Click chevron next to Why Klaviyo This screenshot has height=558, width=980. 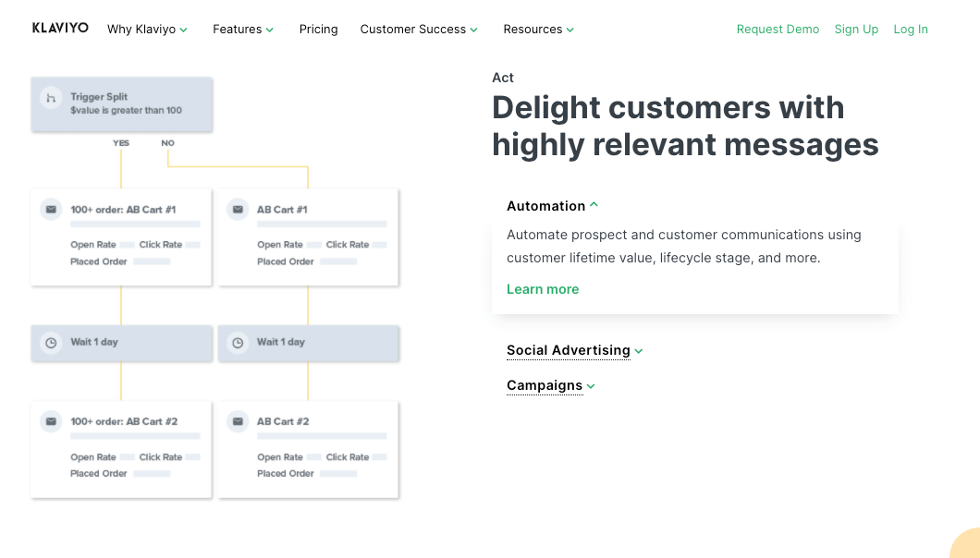(x=183, y=30)
